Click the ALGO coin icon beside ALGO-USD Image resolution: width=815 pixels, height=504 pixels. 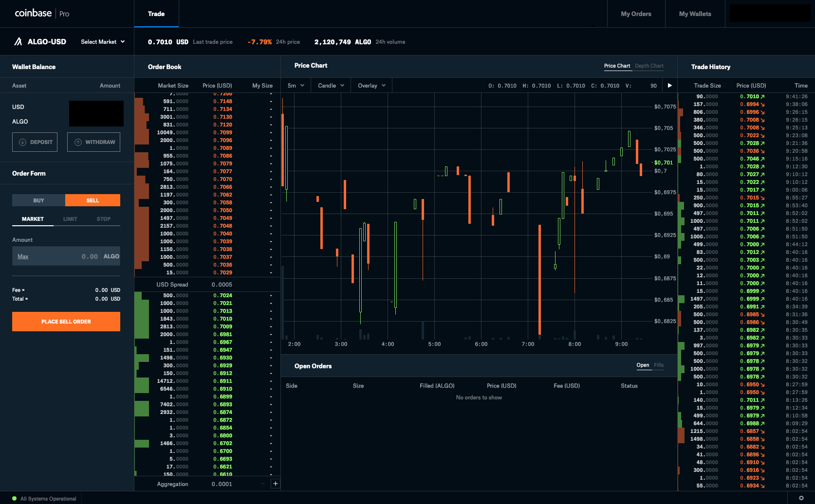(x=19, y=42)
